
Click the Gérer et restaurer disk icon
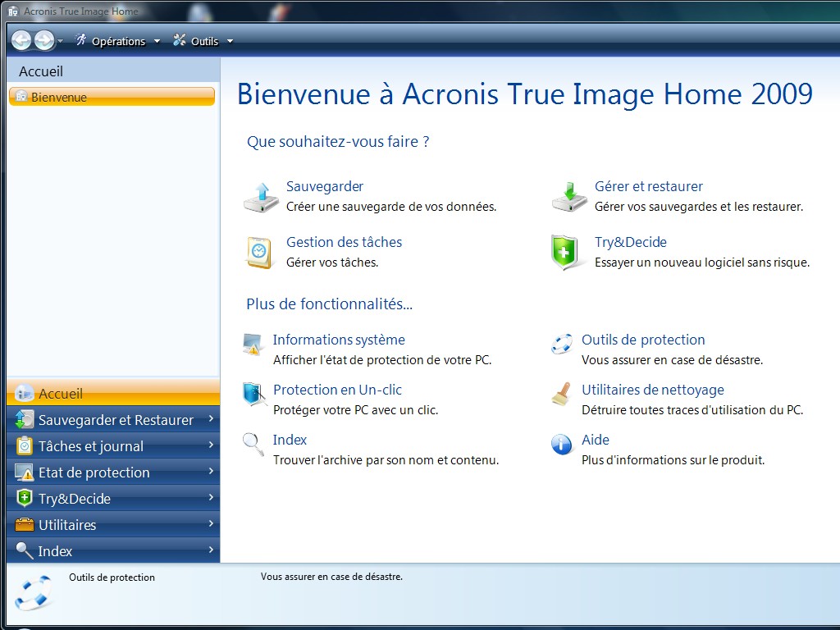point(569,197)
